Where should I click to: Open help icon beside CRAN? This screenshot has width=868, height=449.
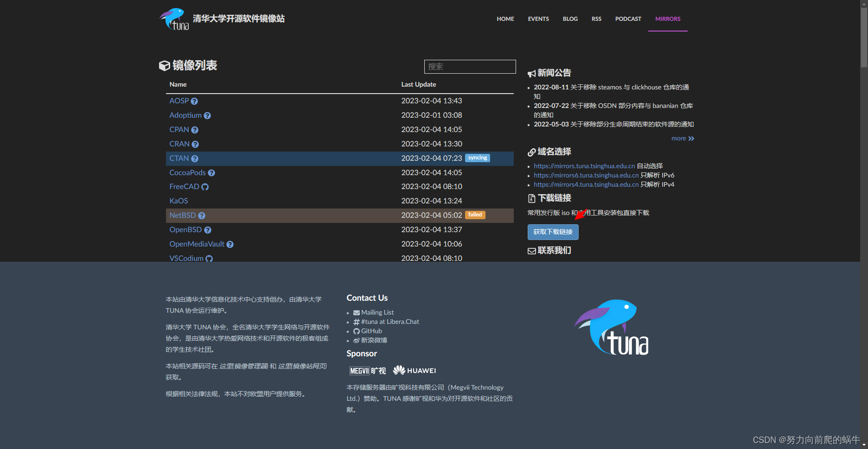pyautogui.click(x=195, y=144)
